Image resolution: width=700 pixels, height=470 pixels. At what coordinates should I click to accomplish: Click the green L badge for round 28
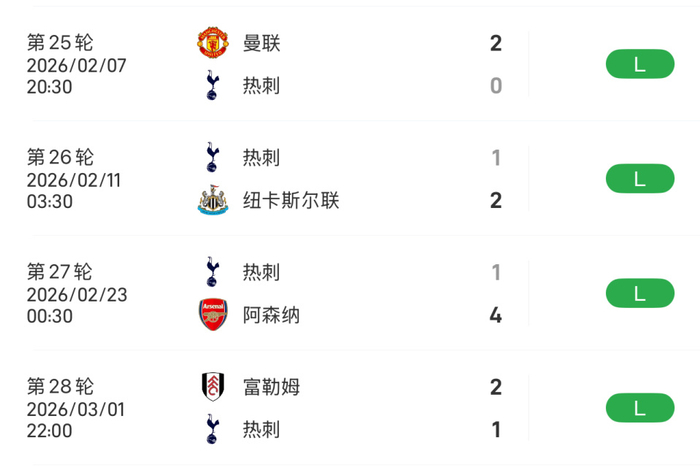[640, 408]
